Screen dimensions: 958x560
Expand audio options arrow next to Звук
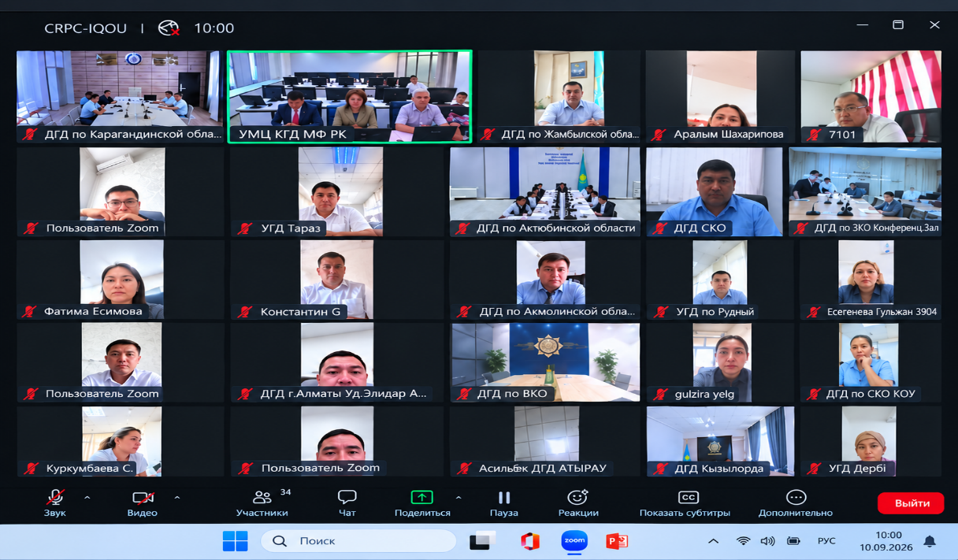coord(87,498)
